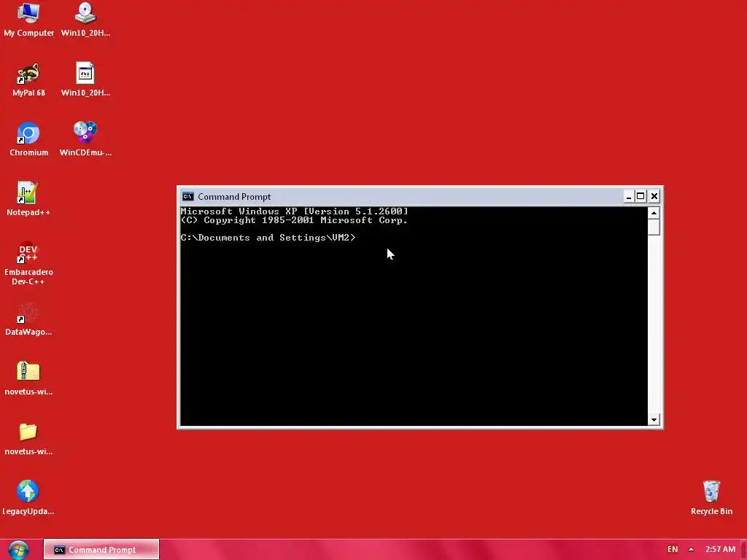Click the prompt line C:\Documents and Settings\VM2>
This screenshot has height=560, width=747.
tap(268, 238)
